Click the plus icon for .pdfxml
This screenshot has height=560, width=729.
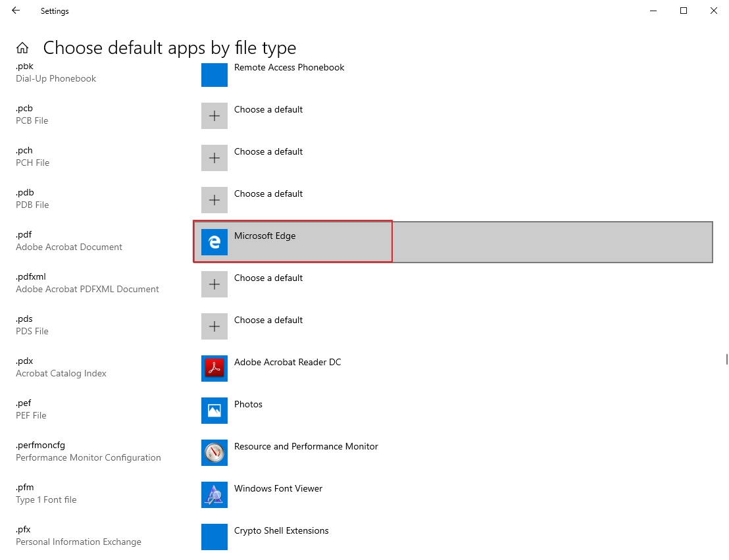point(214,284)
